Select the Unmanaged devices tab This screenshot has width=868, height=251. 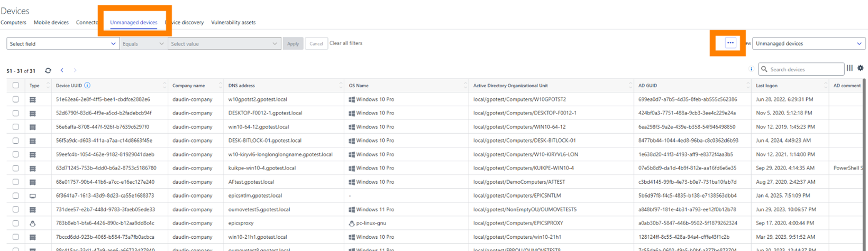pyautogui.click(x=134, y=22)
